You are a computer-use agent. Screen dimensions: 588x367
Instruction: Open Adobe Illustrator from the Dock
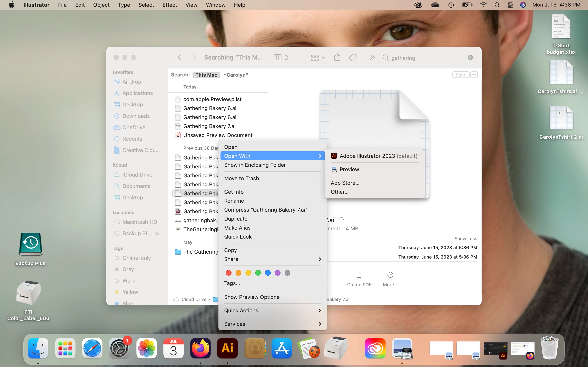227,348
